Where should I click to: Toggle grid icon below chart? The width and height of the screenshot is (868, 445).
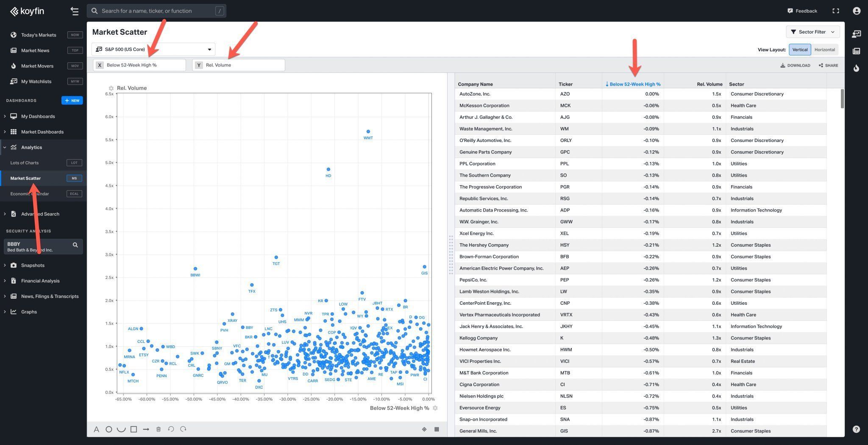(437, 429)
